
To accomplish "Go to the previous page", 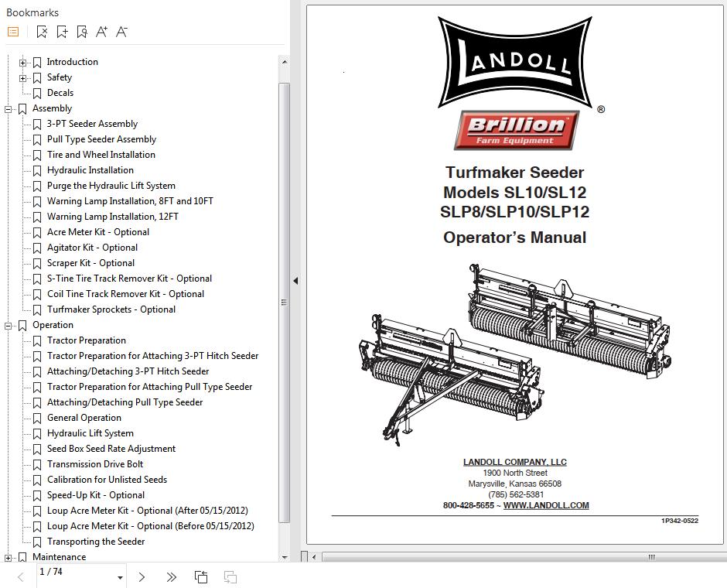I will point(20,577).
